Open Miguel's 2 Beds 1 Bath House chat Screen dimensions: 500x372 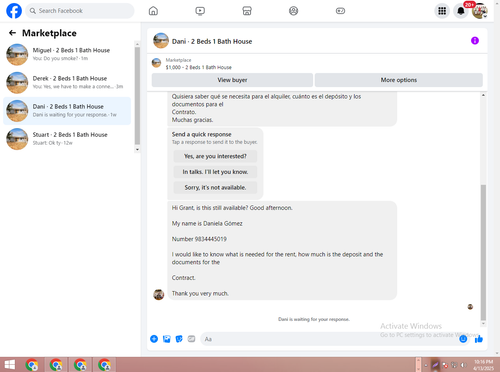(67, 54)
